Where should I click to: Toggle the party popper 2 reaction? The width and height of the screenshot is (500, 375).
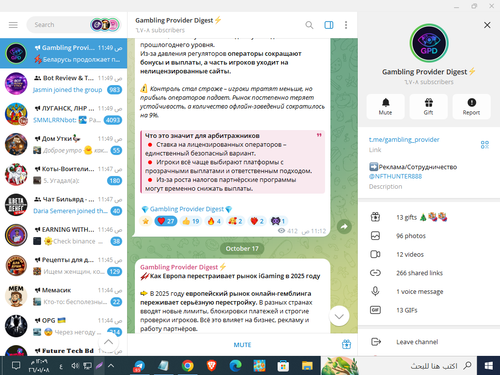[236, 221]
